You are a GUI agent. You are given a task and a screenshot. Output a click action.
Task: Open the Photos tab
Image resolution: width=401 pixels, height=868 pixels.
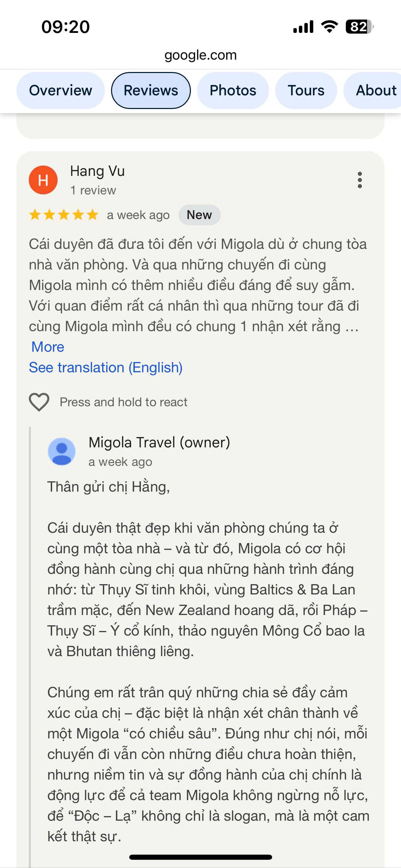point(233,91)
